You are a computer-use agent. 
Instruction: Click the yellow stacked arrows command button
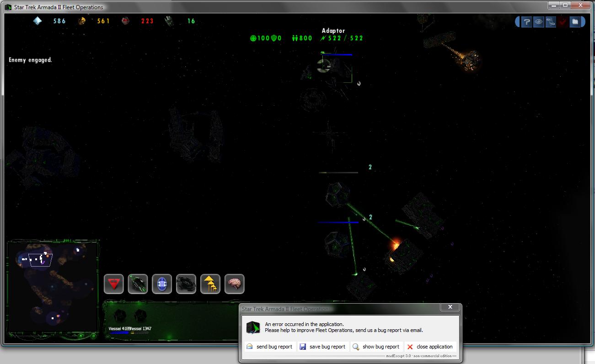(x=210, y=284)
